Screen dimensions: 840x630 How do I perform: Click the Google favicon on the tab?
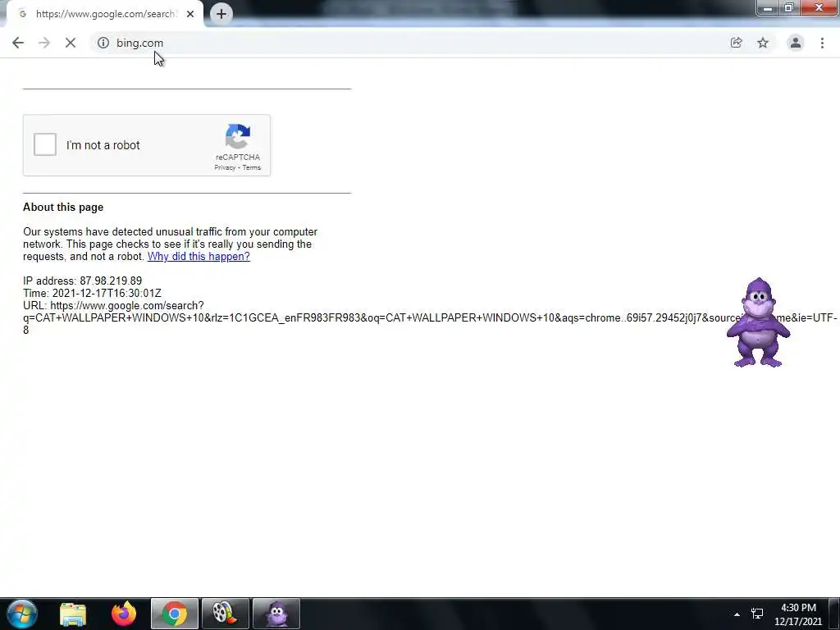point(22,14)
